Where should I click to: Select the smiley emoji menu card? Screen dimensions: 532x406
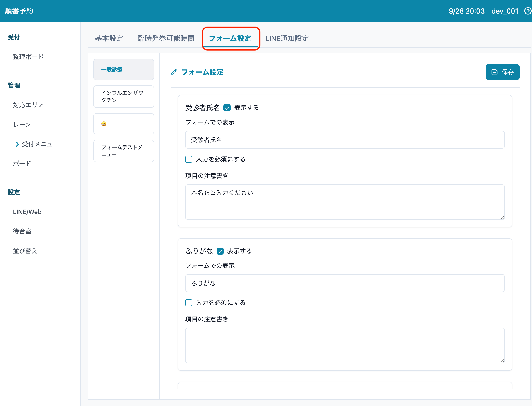pos(124,124)
